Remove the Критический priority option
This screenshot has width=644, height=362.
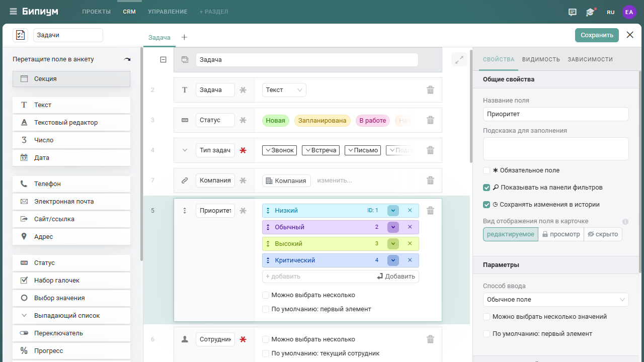point(410,260)
